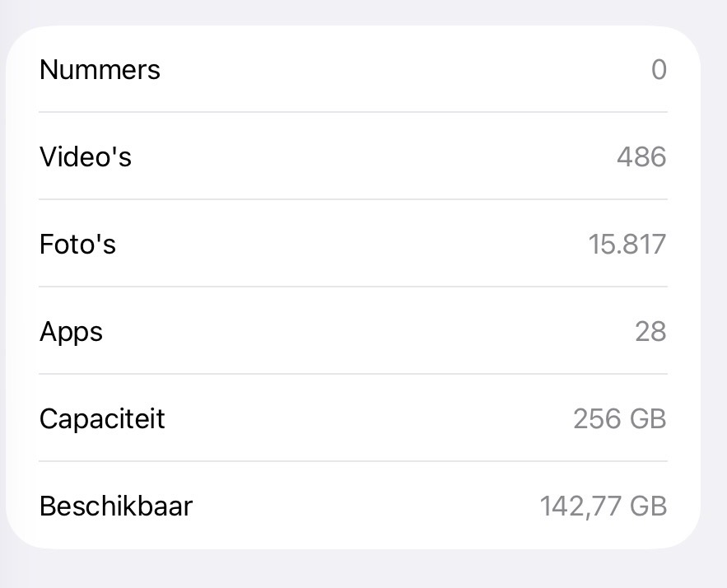
Task: Click the Capaciteit label
Action: click(102, 418)
